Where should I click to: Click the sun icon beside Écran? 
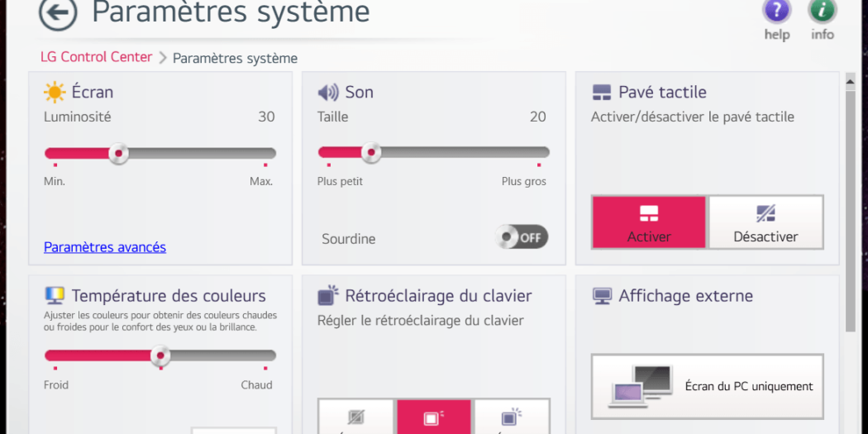point(55,92)
